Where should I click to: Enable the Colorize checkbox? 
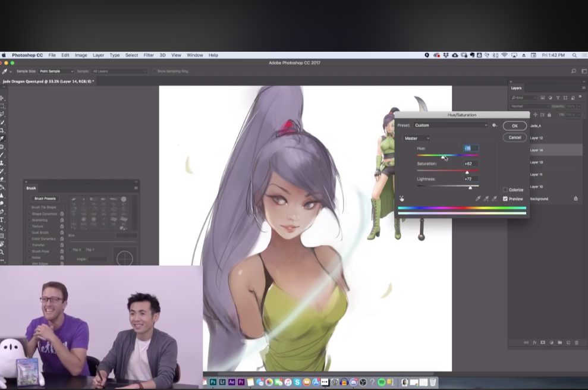pos(505,190)
